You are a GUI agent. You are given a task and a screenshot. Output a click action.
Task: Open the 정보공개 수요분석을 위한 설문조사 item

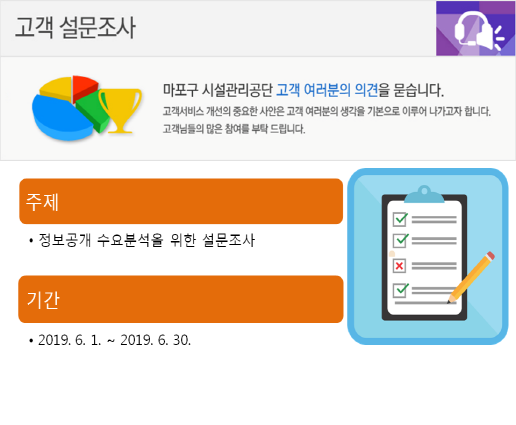pyautogui.click(x=146, y=240)
